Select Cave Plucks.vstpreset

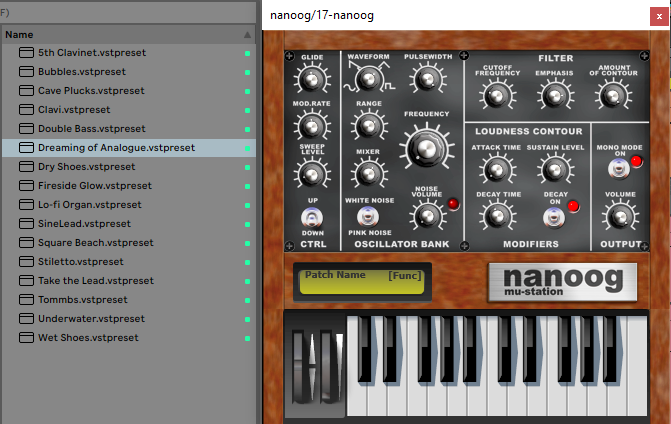[x=91, y=91]
